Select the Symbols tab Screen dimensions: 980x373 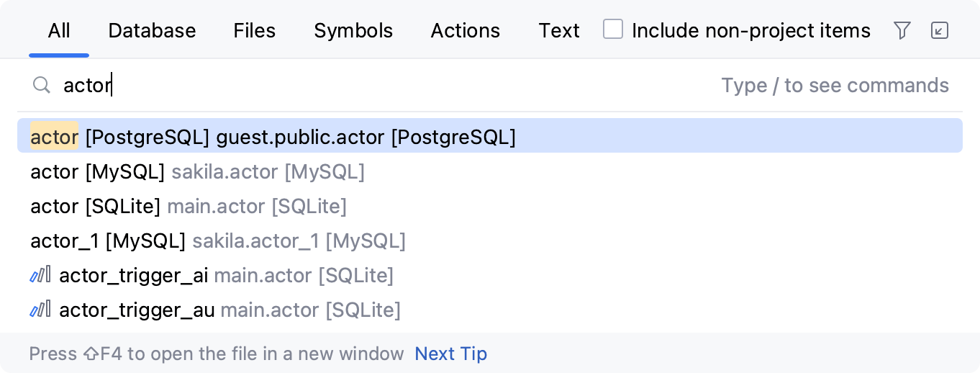(353, 31)
